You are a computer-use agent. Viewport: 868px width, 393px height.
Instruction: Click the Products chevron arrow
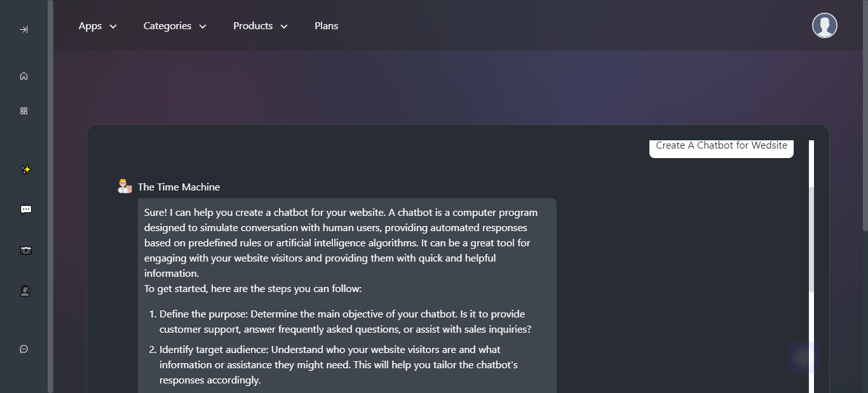coord(284,27)
